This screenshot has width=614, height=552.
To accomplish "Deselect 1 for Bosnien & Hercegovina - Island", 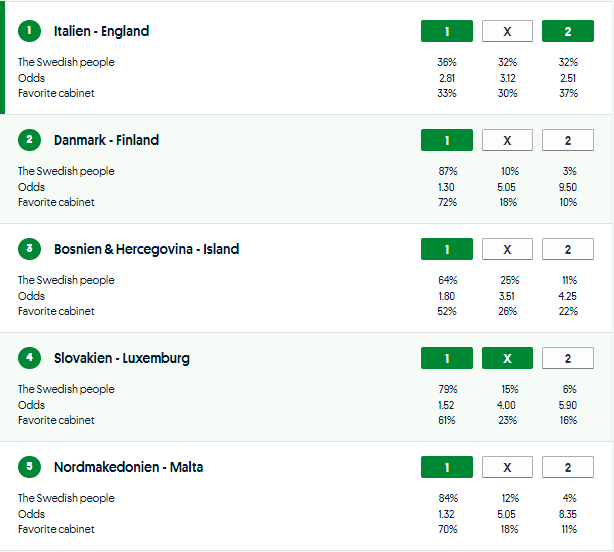I will [447, 249].
